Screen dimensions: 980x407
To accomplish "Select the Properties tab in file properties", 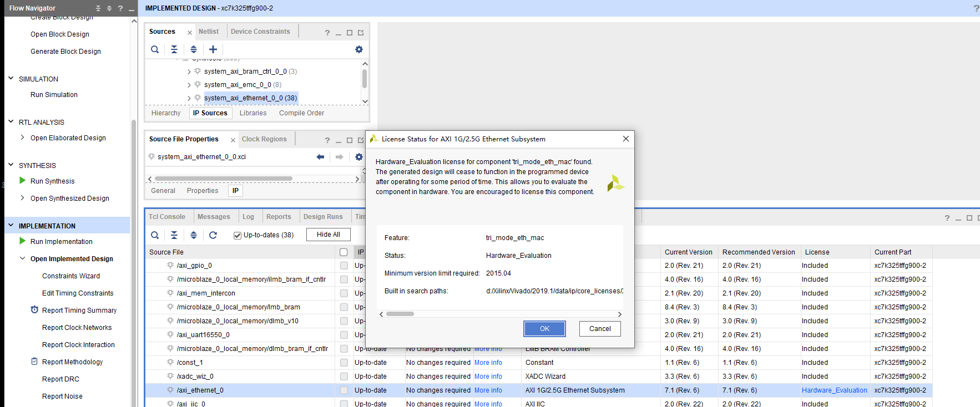I will [x=203, y=191].
